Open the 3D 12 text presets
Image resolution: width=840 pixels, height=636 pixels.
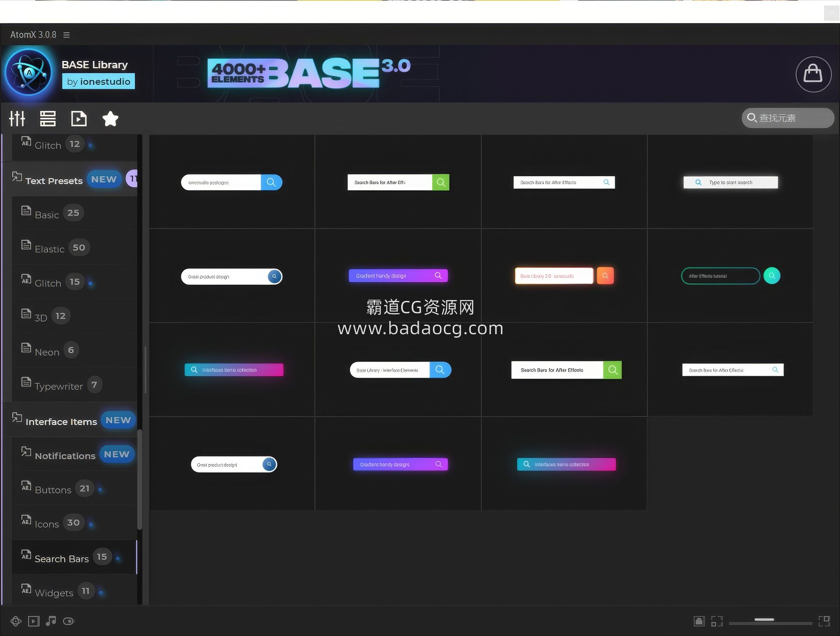pyautogui.click(x=74, y=317)
